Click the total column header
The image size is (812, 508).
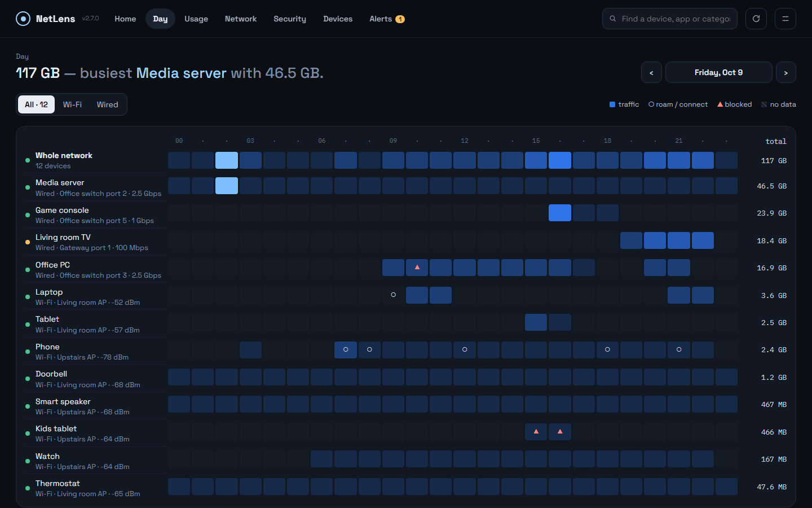coord(776,142)
